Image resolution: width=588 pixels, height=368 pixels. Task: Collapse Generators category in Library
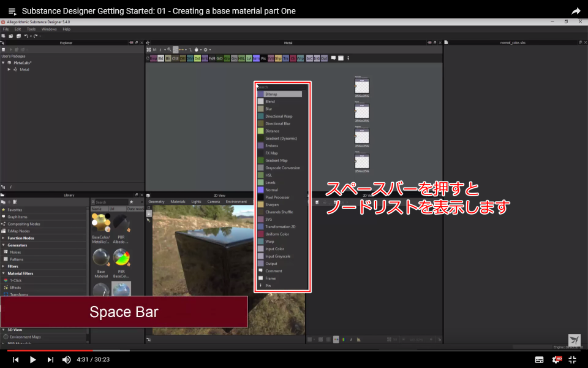click(x=4, y=245)
